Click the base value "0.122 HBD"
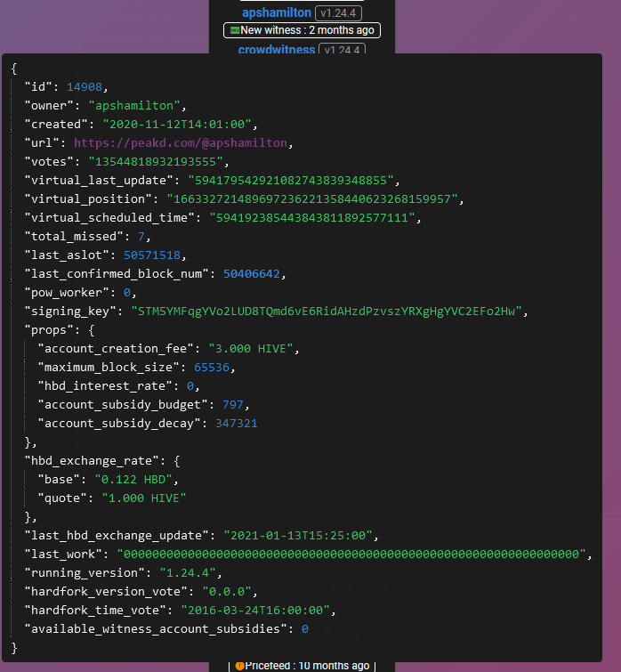The width and height of the screenshot is (621, 672). [x=133, y=480]
